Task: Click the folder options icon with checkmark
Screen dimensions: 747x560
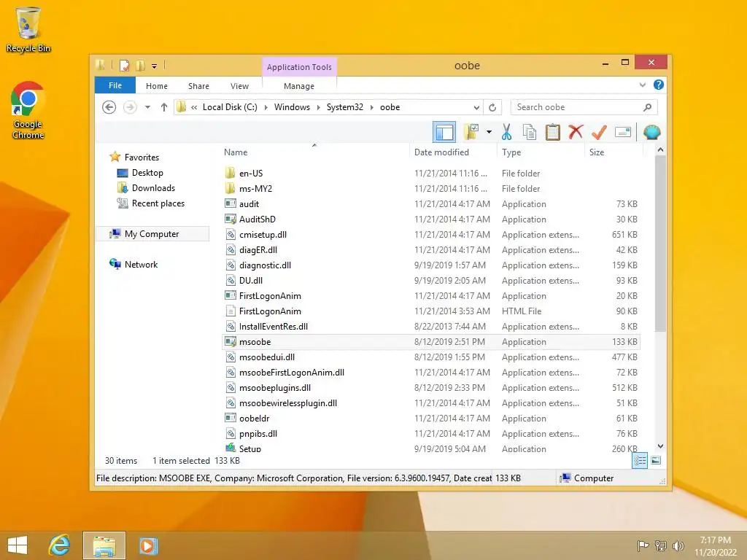Action: coord(471,132)
